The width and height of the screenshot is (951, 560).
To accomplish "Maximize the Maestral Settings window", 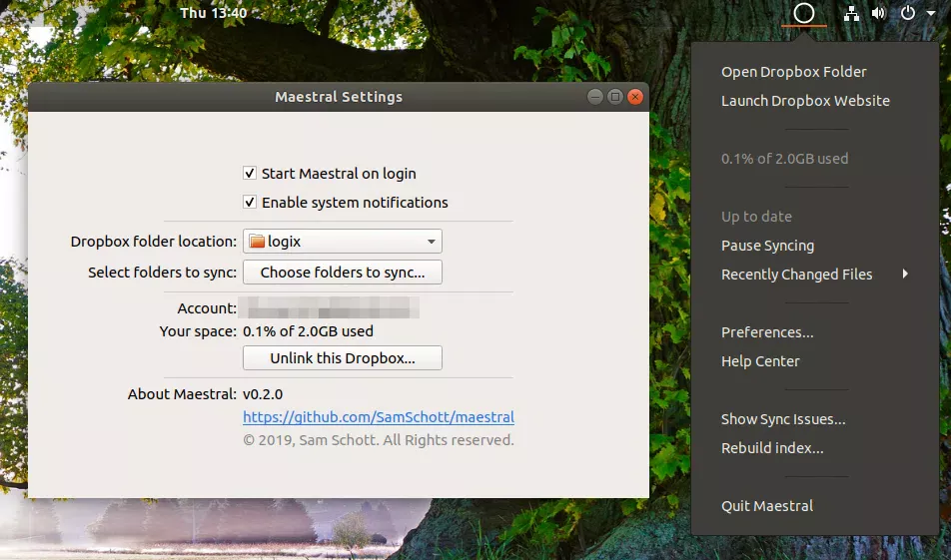I will 615,97.
